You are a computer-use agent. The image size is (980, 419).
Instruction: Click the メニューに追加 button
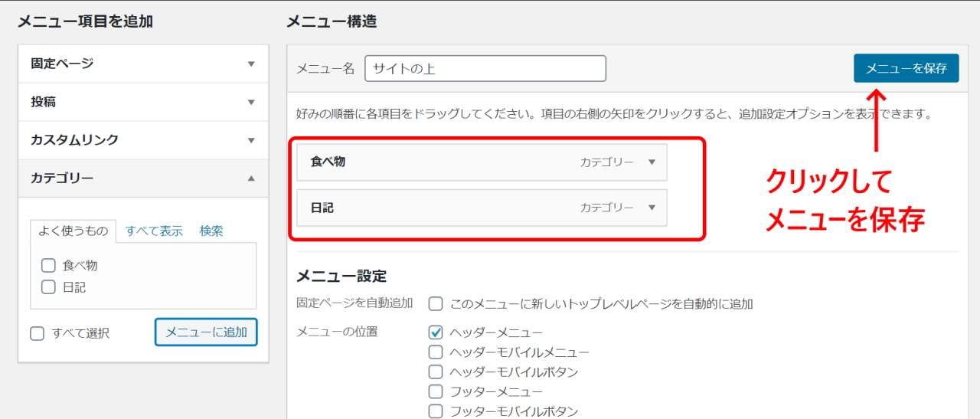206,332
